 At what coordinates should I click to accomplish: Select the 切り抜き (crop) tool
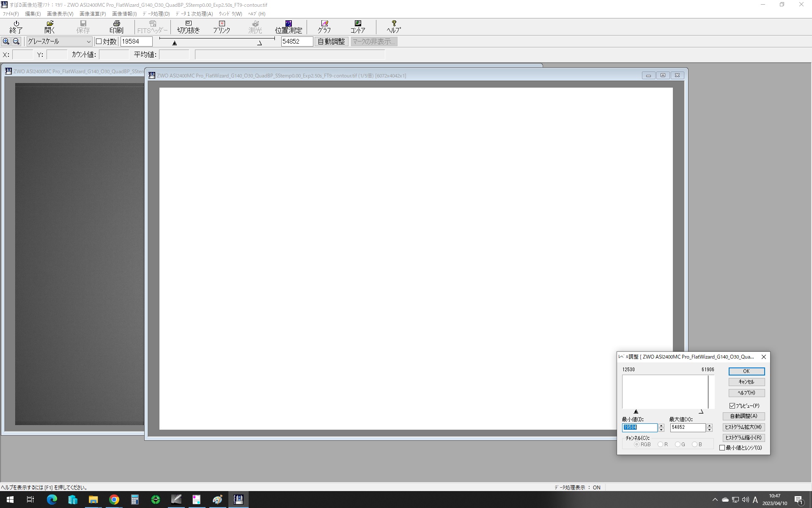pos(188,27)
